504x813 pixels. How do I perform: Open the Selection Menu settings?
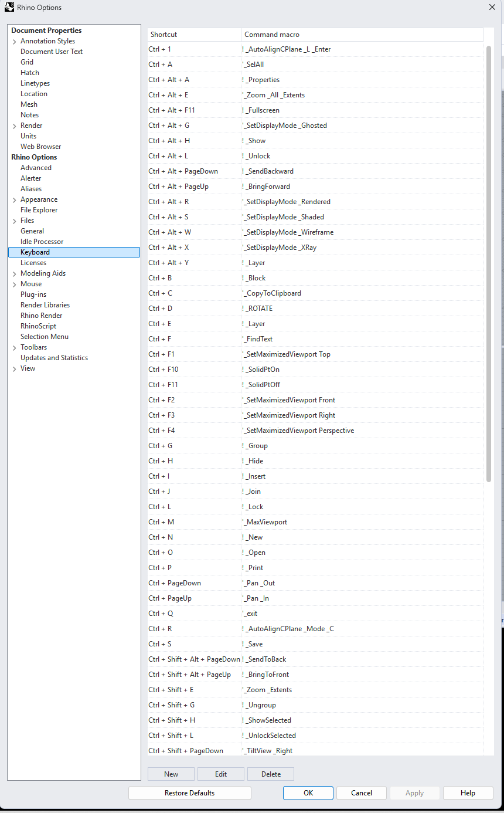tap(44, 337)
